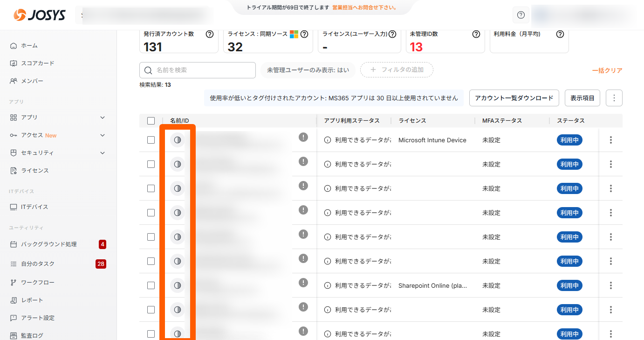Click the help question mark icon in header
The height and width of the screenshot is (340, 644).
tap(521, 15)
